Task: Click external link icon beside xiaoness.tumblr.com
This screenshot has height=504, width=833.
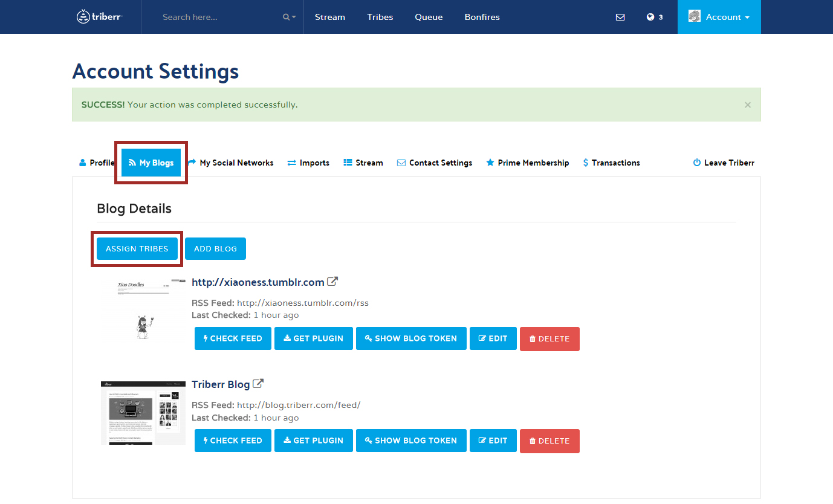Action: pos(332,282)
